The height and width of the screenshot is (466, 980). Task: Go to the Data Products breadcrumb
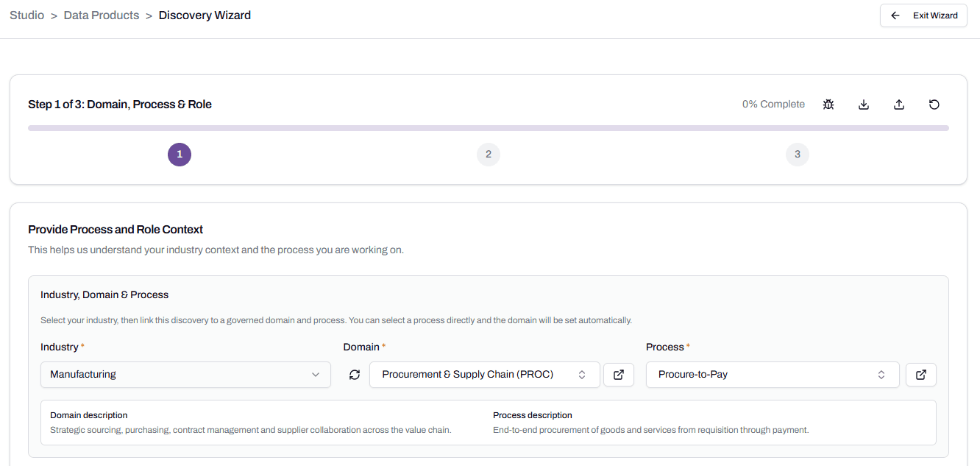point(102,15)
